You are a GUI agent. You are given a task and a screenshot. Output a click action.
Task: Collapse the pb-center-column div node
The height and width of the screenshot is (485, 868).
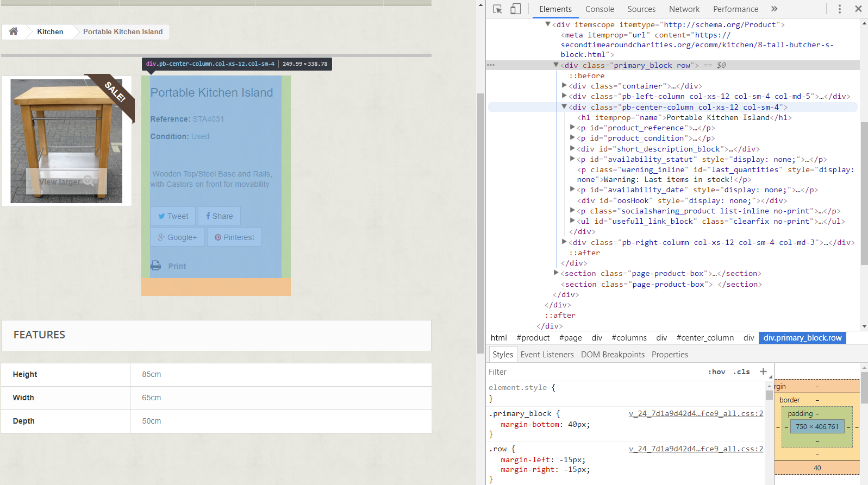(x=564, y=107)
